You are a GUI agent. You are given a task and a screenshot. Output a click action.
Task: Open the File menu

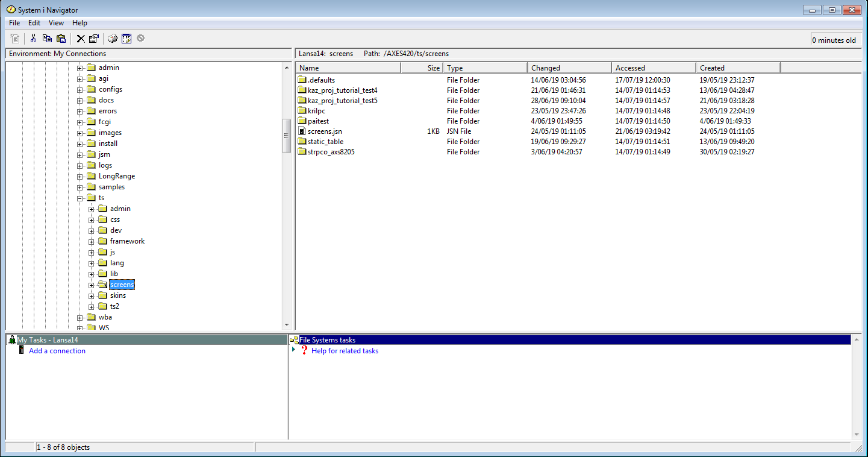(14, 23)
